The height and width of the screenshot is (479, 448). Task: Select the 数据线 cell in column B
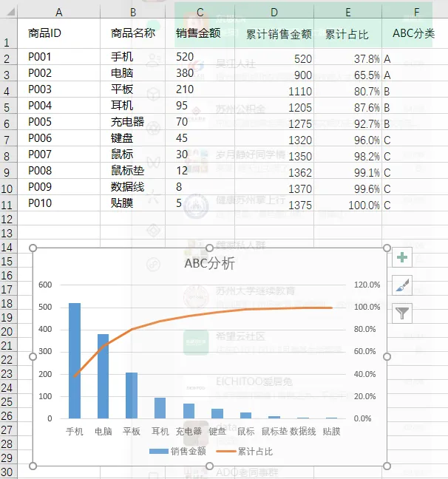tap(132, 187)
